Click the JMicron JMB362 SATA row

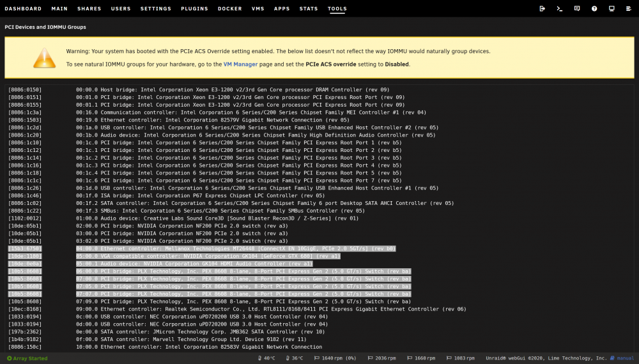click(x=166, y=332)
